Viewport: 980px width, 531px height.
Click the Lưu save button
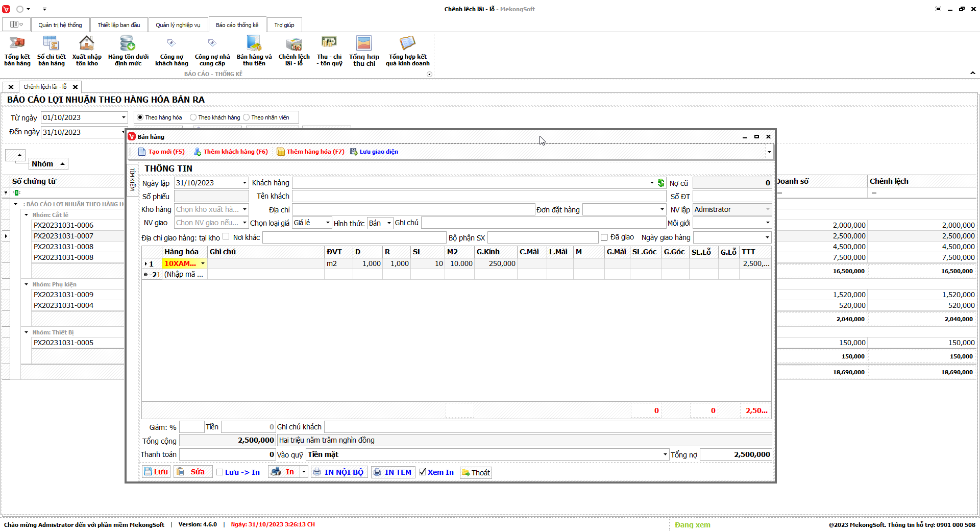pyautogui.click(x=156, y=472)
